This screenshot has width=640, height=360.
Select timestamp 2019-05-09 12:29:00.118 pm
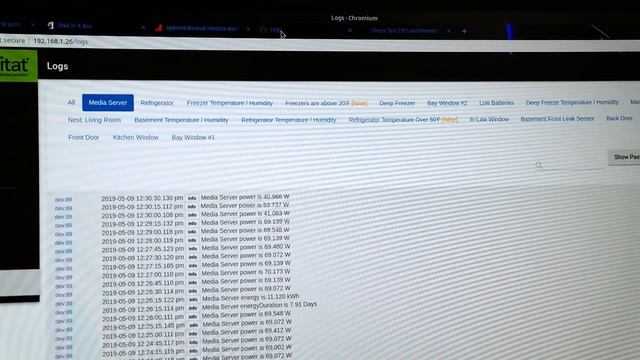(x=142, y=232)
